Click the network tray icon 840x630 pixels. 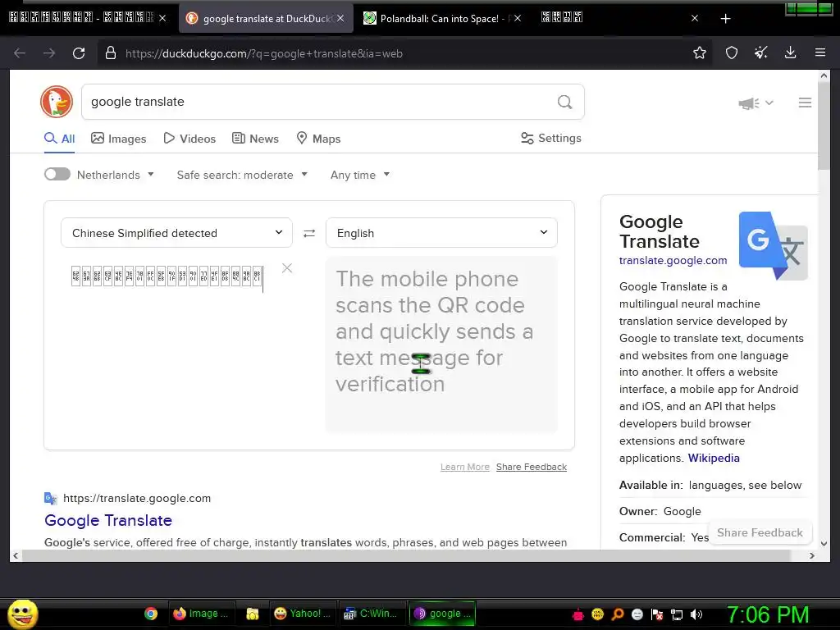677,614
